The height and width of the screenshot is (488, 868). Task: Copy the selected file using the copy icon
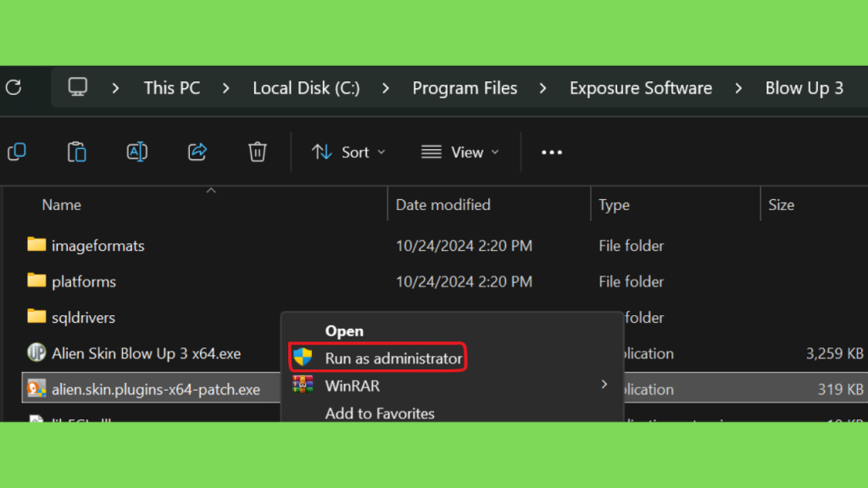pos(17,152)
